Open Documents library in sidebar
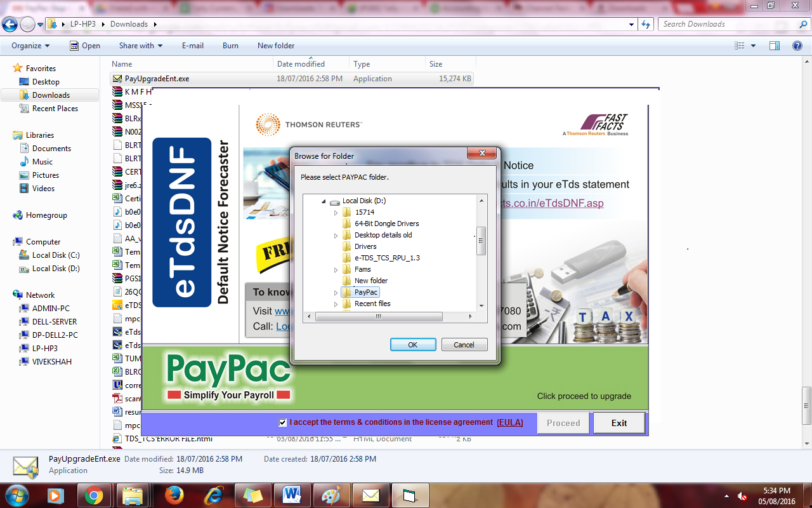This screenshot has height=508, width=812. (51, 149)
